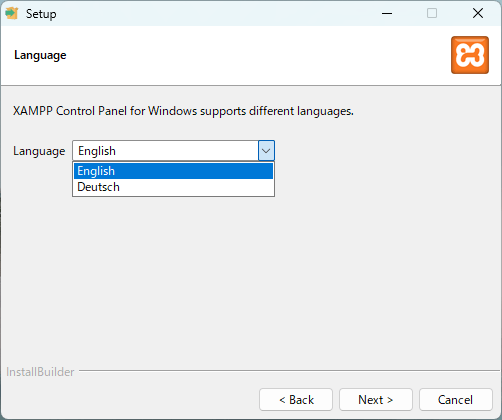502x420 pixels.
Task: Click the orange XAMPP logo
Action: [470, 55]
